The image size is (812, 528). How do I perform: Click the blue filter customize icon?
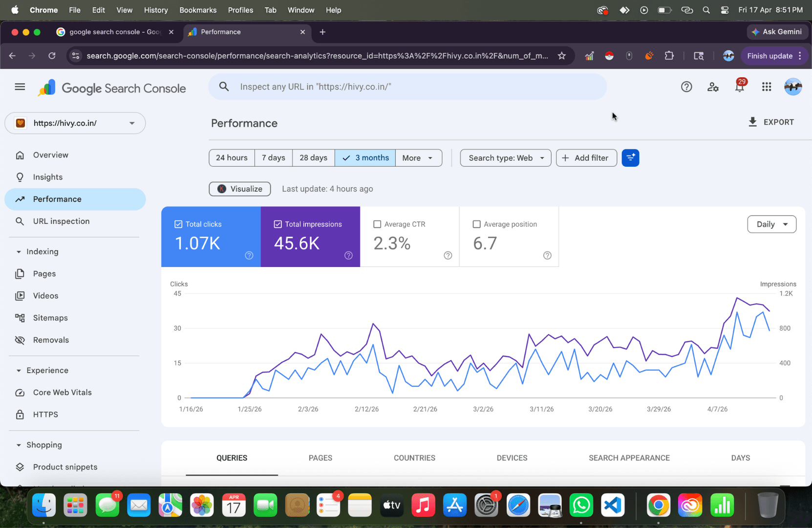click(630, 158)
